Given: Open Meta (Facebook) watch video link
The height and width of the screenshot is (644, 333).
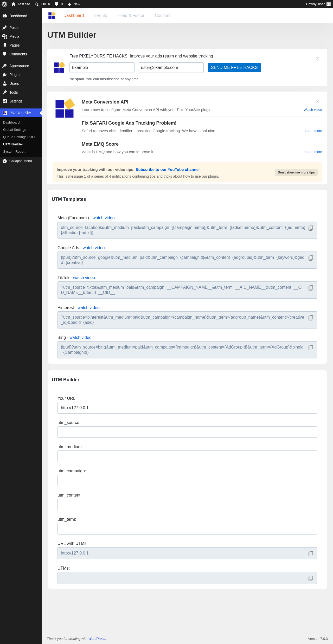Looking at the screenshot, I should (104, 218).
